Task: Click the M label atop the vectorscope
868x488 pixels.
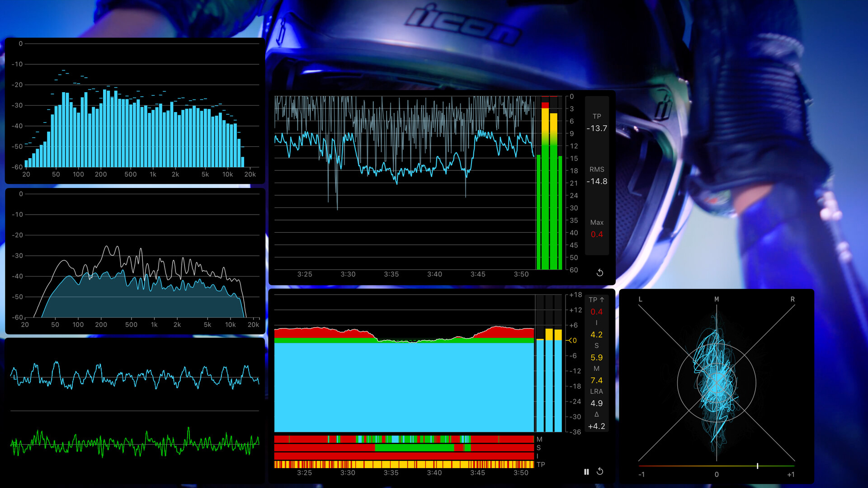Action: 717,299
